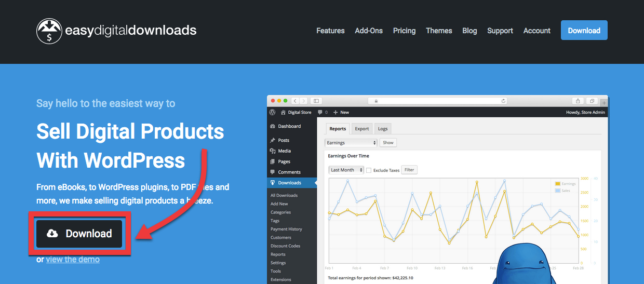Click the red close window dot

tap(272, 101)
